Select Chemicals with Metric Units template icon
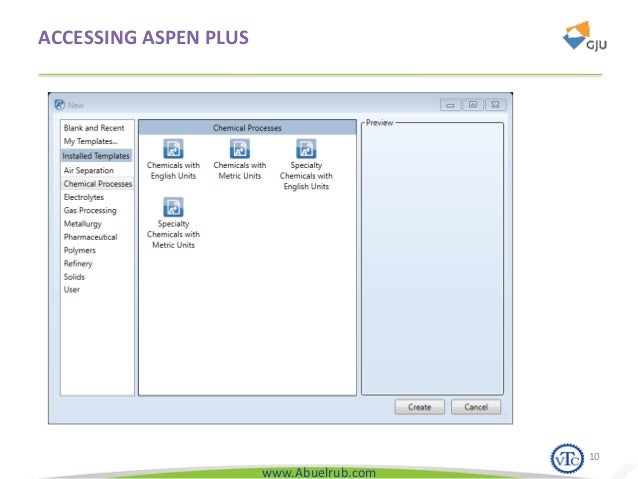Viewport: 638px width, 479px height. 240,148
